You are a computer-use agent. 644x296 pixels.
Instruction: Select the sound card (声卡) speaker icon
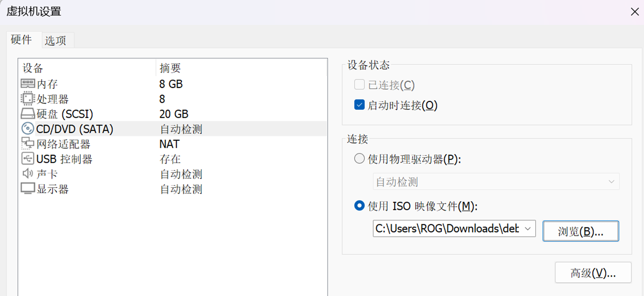(x=28, y=174)
